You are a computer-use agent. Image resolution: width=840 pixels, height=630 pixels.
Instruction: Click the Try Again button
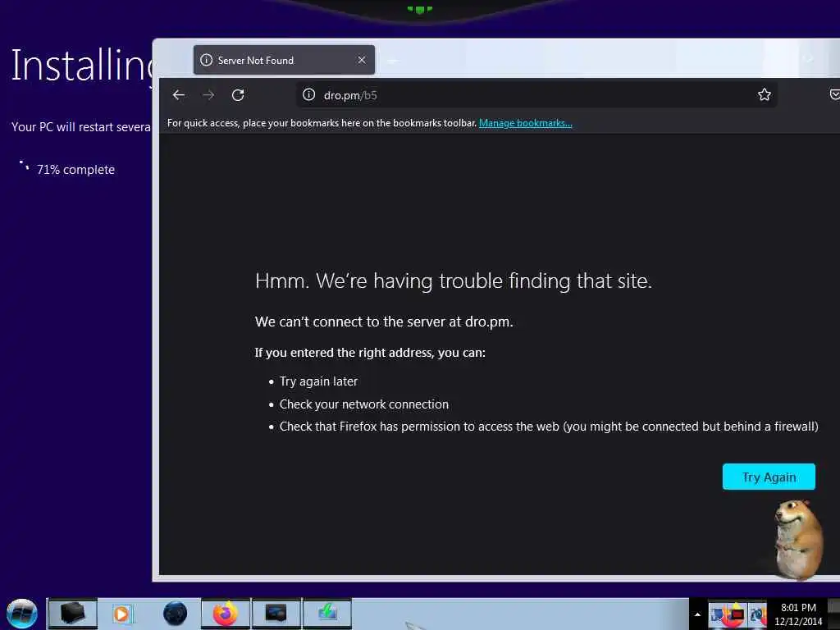(x=769, y=477)
